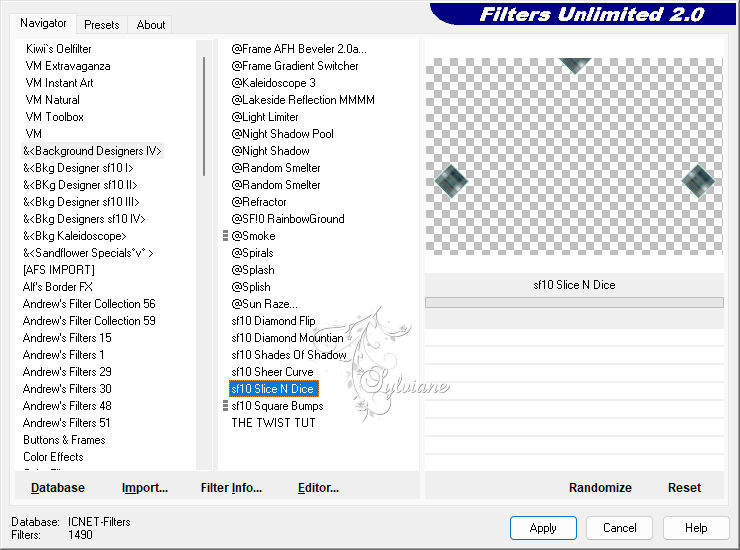Choose @Frame Gradient Switcher filter

point(295,66)
